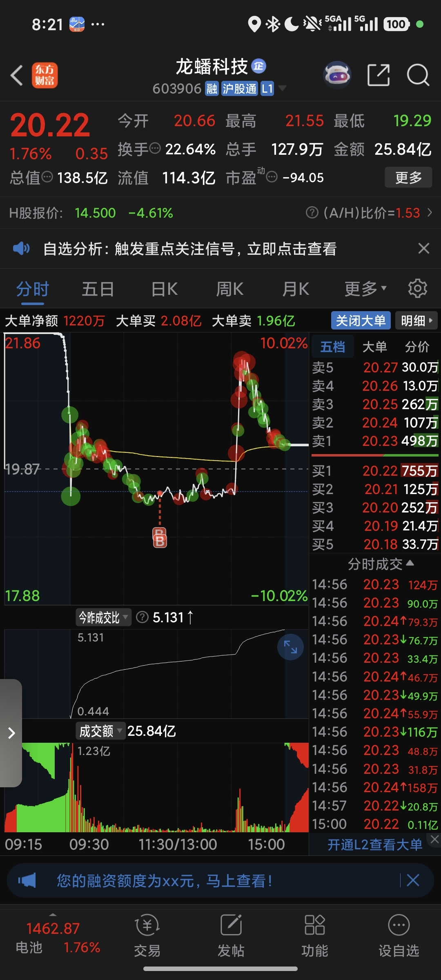441x980 pixels.
Task: Tap the enterprise badge beside 龙蟠科技
Action: pos(258,66)
